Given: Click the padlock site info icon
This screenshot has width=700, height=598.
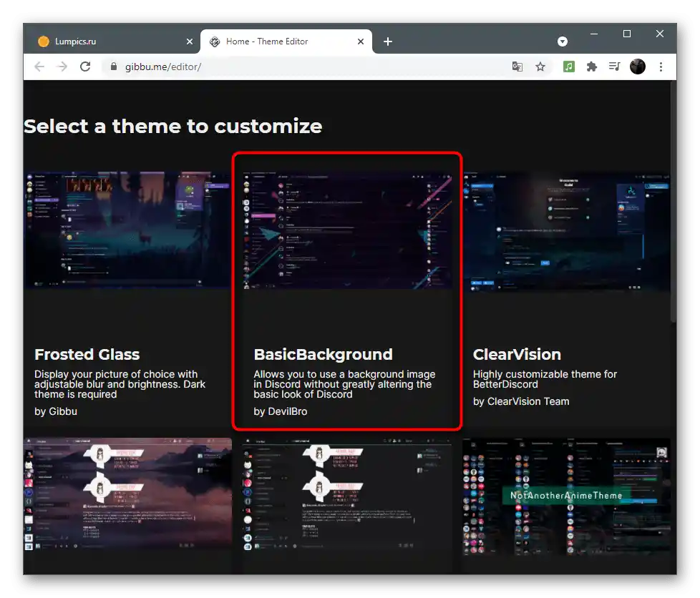Looking at the screenshot, I should (113, 67).
